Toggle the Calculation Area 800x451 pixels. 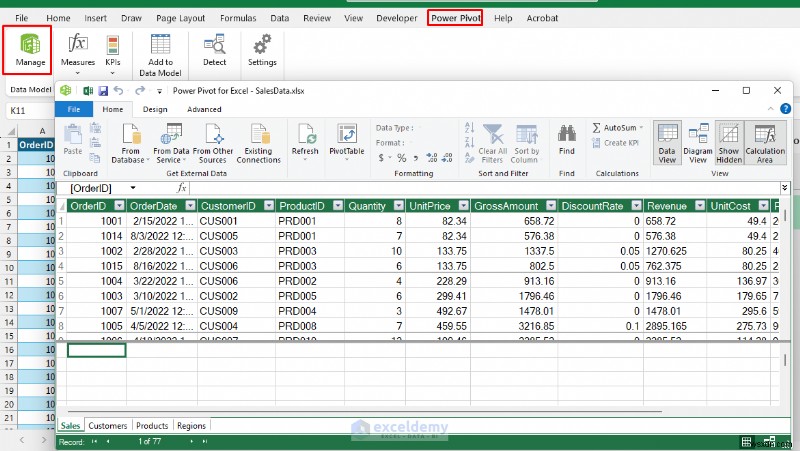765,143
